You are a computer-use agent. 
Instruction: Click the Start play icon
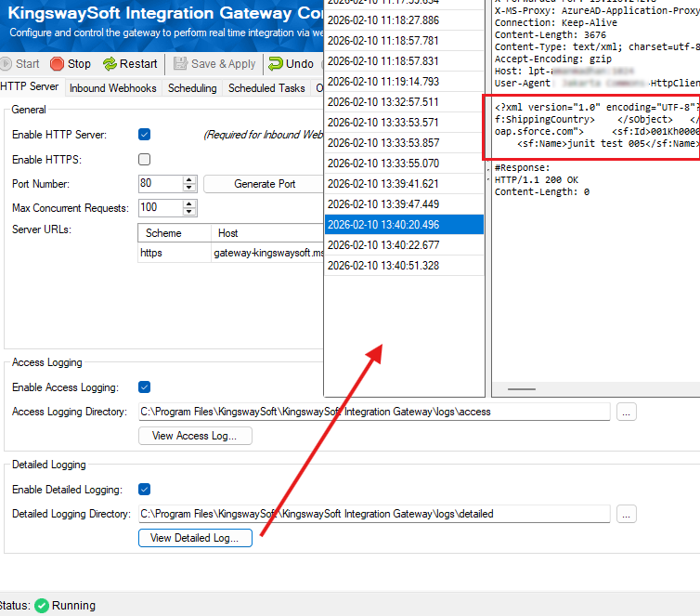tap(6, 64)
